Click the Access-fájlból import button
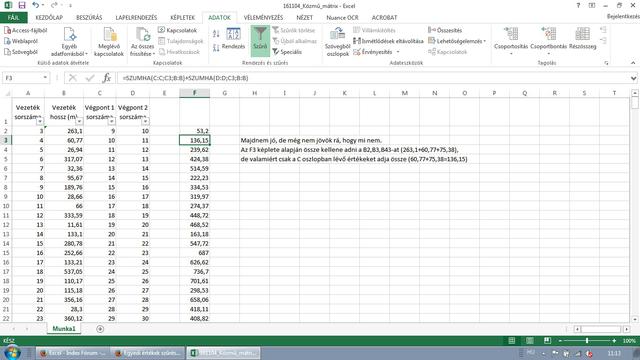This screenshot has width=640, height=360. pyautogui.click(x=26, y=30)
